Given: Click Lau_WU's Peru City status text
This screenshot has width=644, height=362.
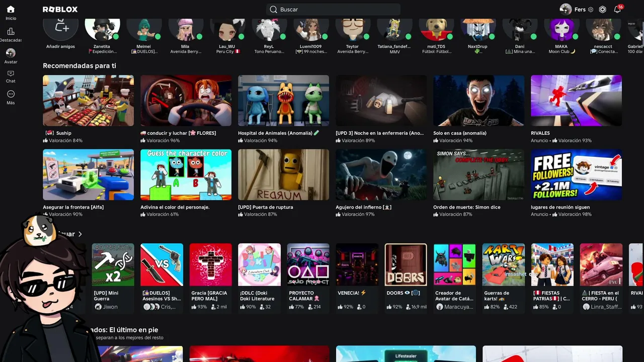Looking at the screenshot, I should [227, 52].
